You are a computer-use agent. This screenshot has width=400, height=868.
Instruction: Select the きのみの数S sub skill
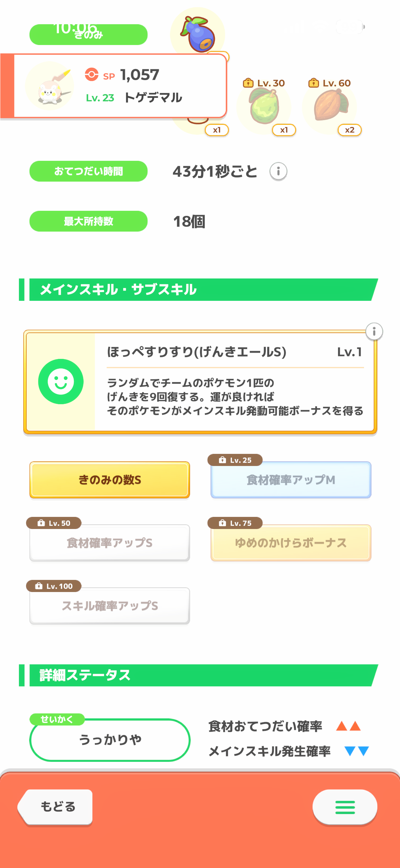click(110, 480)
